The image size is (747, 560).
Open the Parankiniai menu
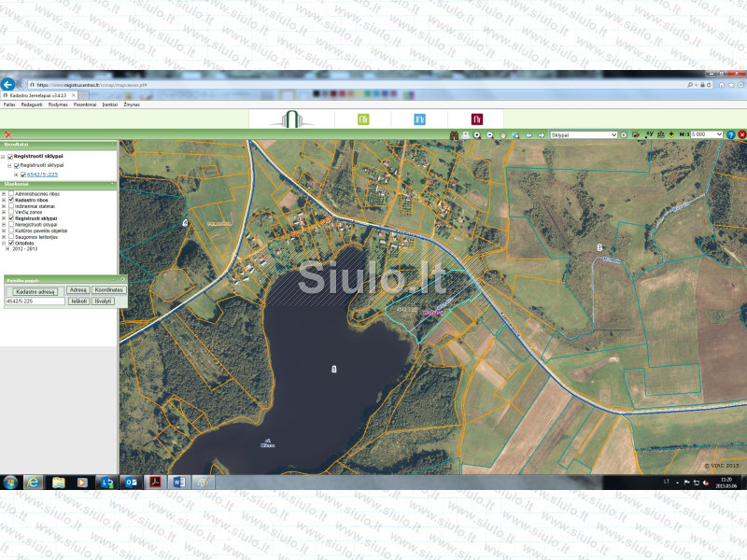pos(85,105)
